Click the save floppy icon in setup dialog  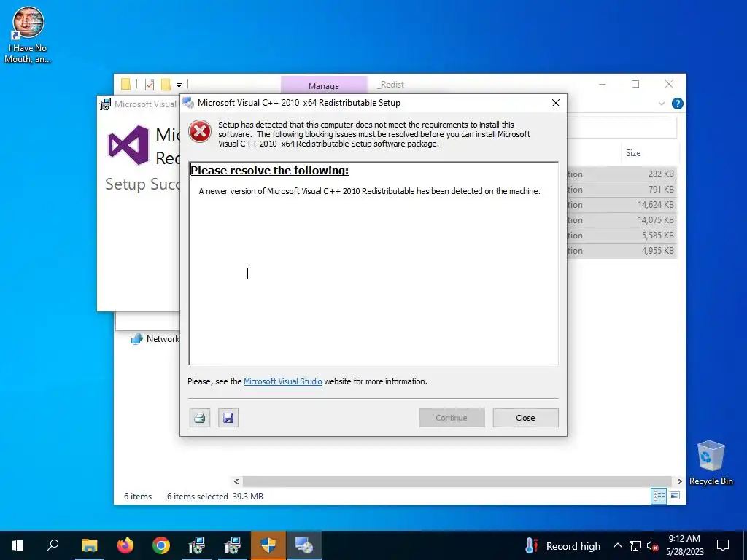pyautogui.click(x=228, y=418)
